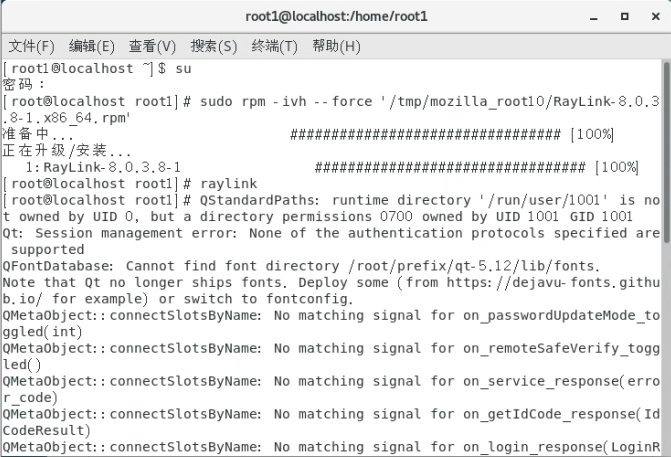
Task: Open the 终端(T) menu
Action: coord(274,46)
